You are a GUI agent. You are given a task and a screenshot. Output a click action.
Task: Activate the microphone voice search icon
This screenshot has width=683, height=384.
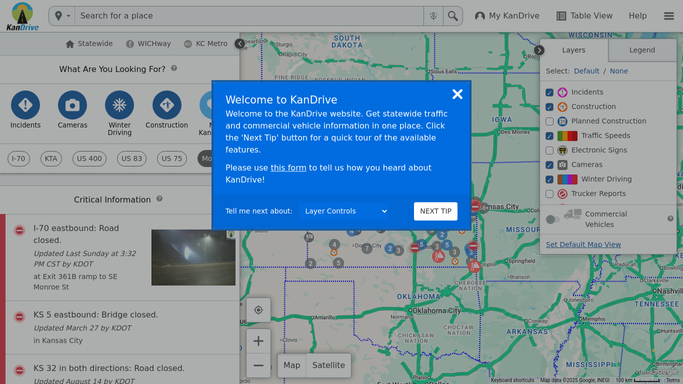[x=433, y=16]
